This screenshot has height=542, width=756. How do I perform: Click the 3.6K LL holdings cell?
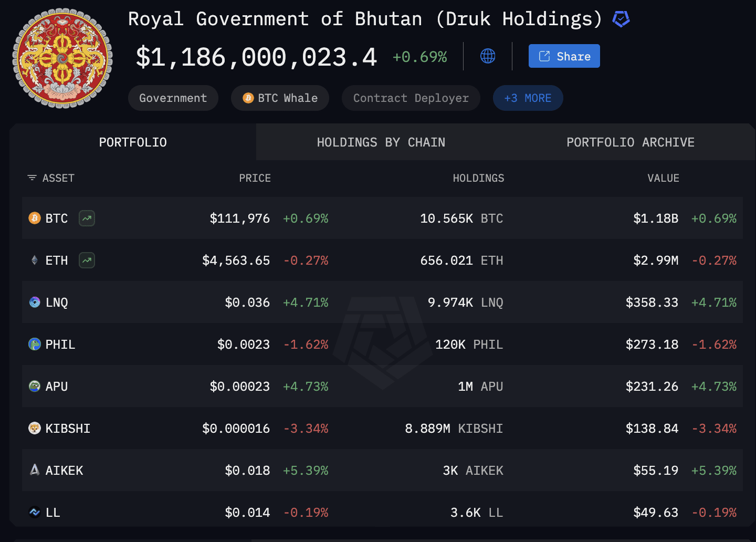point(477,513)
